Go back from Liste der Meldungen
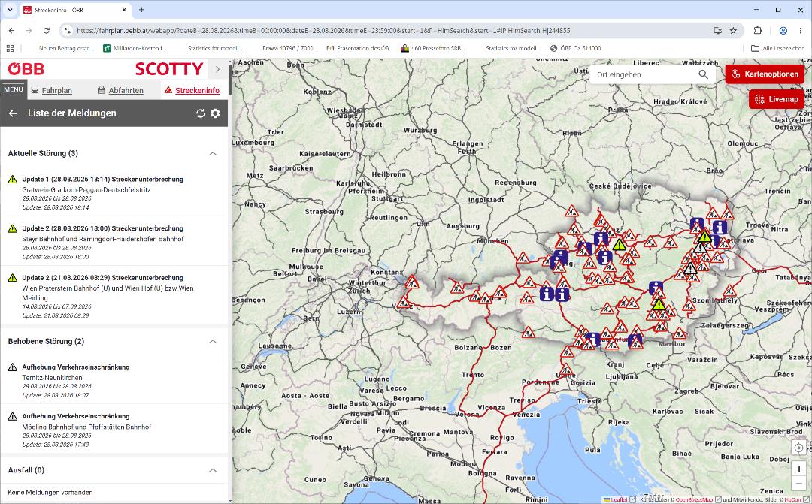Screen dimensions: 812x504 (13, 113)
